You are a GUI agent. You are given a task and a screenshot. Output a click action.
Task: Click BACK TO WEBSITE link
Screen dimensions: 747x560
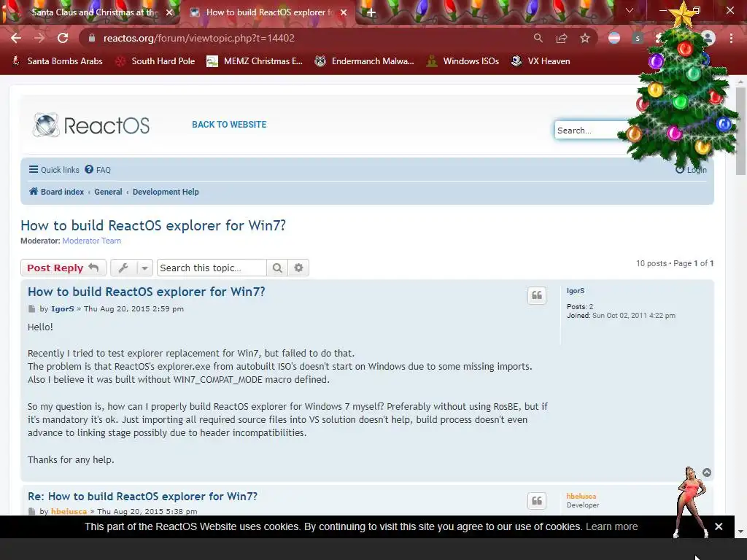(x=229, y=124)
